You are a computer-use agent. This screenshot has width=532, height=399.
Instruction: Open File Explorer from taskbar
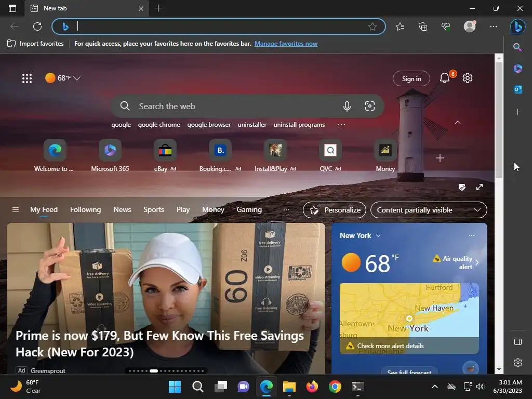[289, 387]
